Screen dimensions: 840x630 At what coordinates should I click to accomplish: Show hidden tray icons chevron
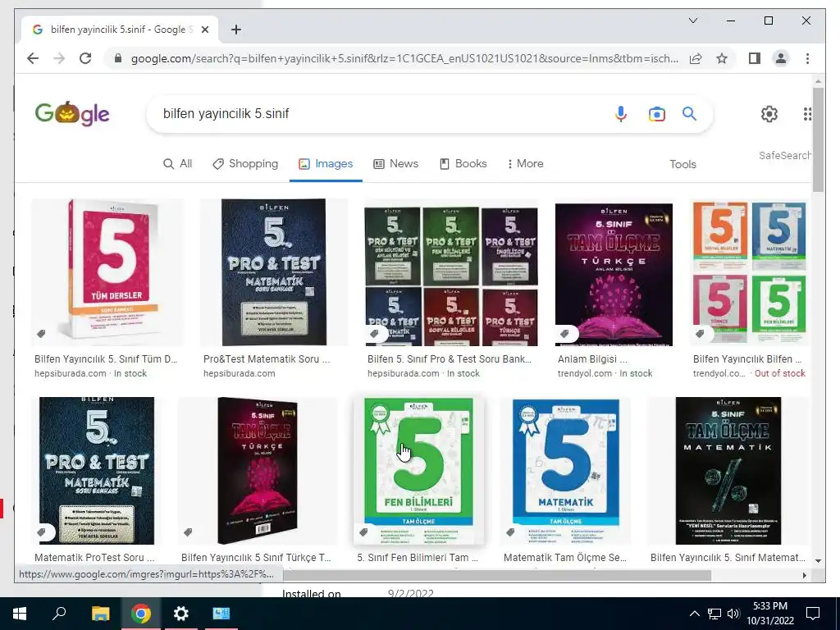click(694, 614)
